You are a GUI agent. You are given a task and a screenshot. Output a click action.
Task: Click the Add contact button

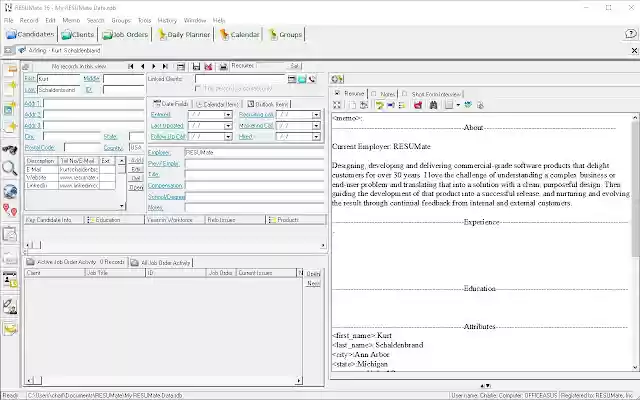pos(136,160)
